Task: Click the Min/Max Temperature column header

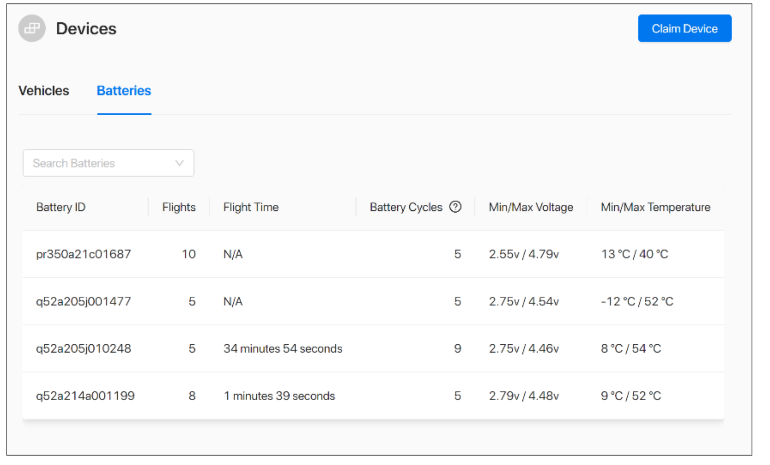Action: tap(655, 207)
